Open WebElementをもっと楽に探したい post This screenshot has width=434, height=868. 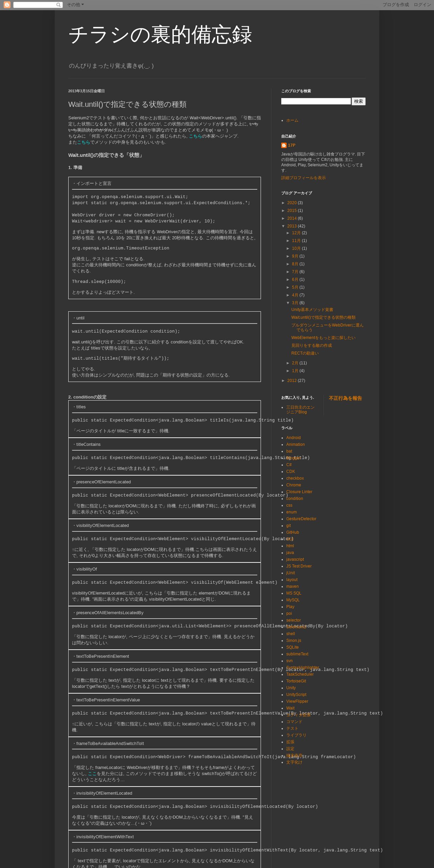click(x=323, y=338)
